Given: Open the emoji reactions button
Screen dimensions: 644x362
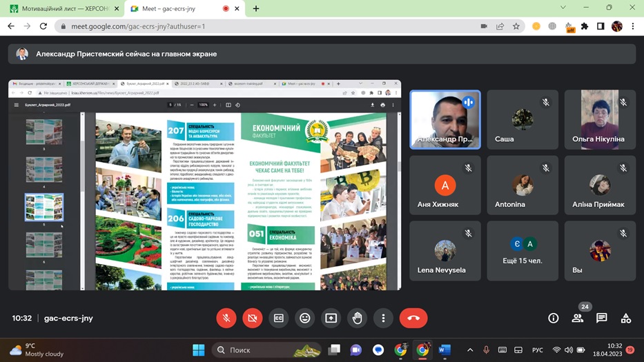Looking at the screenshot, I should click(x=305, y=318).
